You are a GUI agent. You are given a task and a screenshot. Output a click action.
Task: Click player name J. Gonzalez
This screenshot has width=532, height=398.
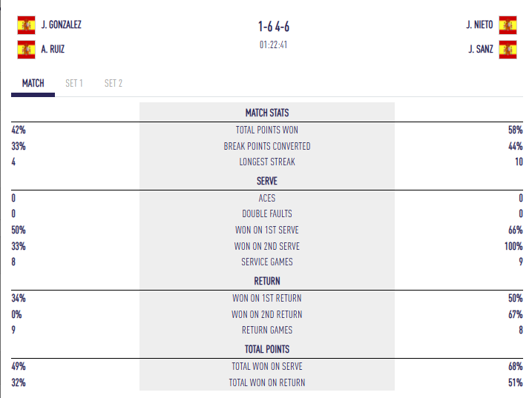click(62, 25)
